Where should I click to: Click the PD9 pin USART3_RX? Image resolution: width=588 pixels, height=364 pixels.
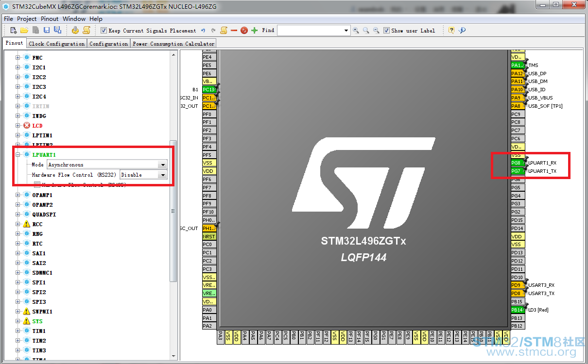(518, 285)
